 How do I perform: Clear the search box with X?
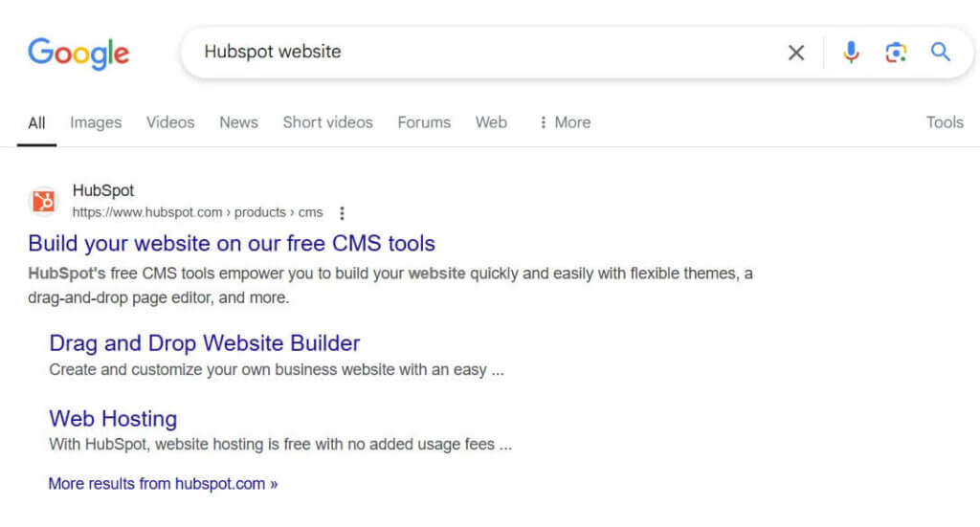795,53
